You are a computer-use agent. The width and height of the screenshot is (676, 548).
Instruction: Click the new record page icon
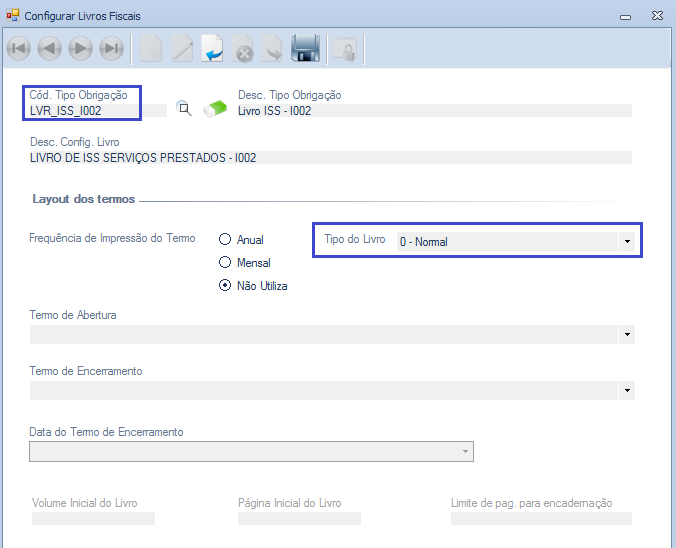pyautogui.click(x=151, y=48)
